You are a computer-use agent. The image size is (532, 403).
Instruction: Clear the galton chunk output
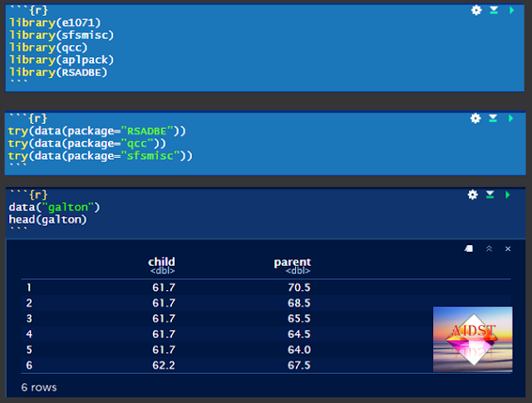pyautogui.click(x=508, y=248)
